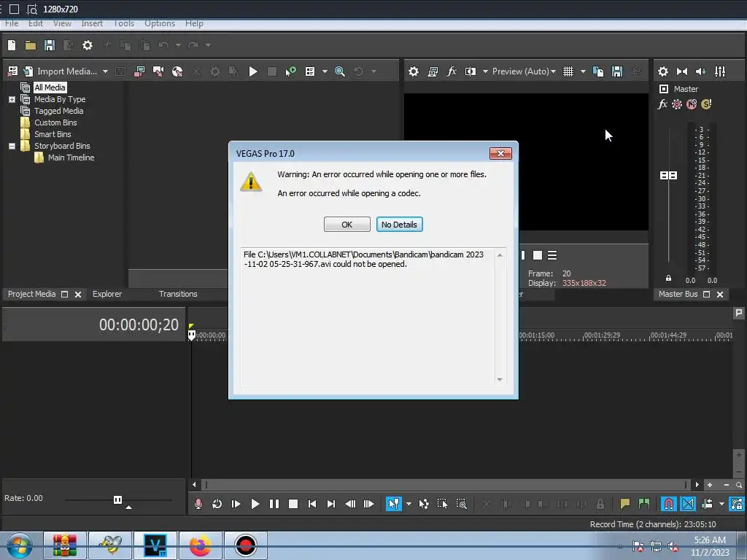Toggle Auto Preview in Project Media toolbar
The image size is (747, 560).
pyautogui.click(x=290, y=71)
